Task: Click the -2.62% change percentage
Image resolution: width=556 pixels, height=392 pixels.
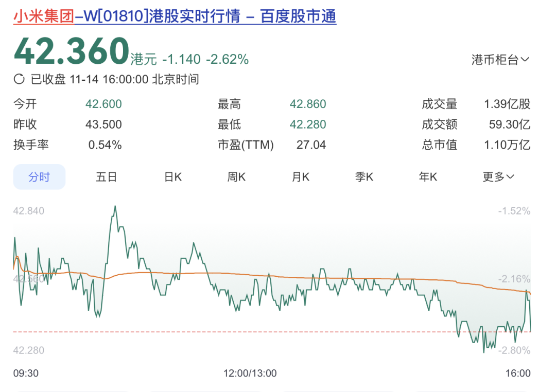Action: pyautogui.click(x=228, y=60)
